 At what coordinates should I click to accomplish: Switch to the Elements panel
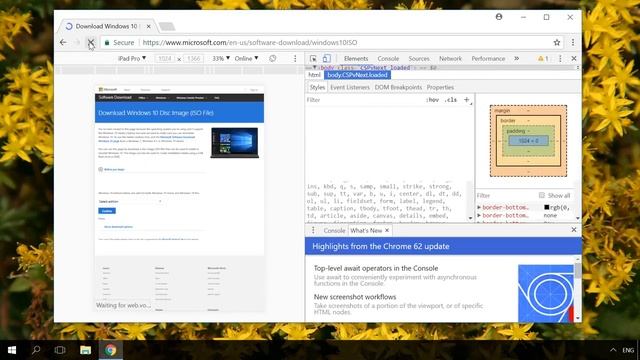pos(356,58)
